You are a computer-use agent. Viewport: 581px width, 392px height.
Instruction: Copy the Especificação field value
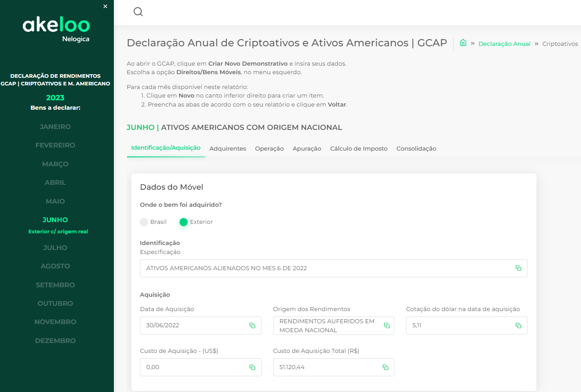pyautogui.click(x=518, y=268)
